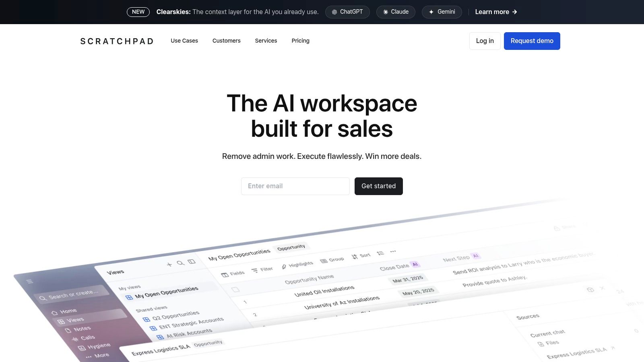644x362 pixels.
Task: Click the Get started button
Action: tap(379, 186)
